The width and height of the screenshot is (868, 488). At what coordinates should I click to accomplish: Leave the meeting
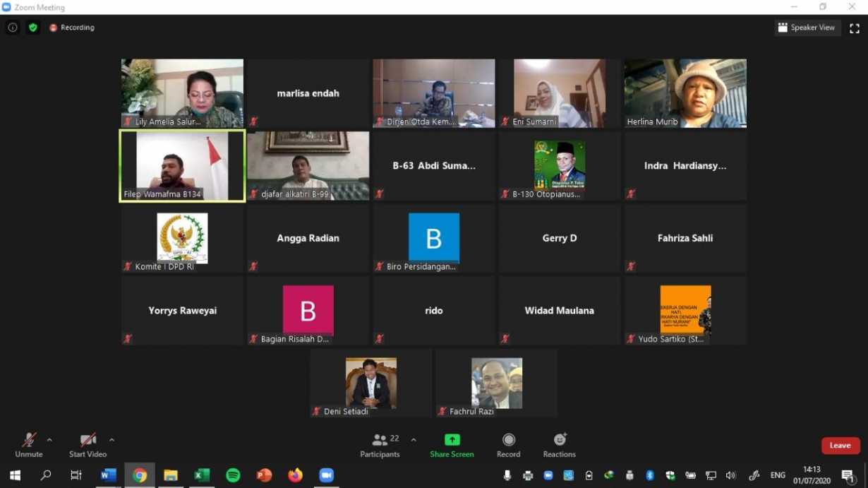pos(840,446)
